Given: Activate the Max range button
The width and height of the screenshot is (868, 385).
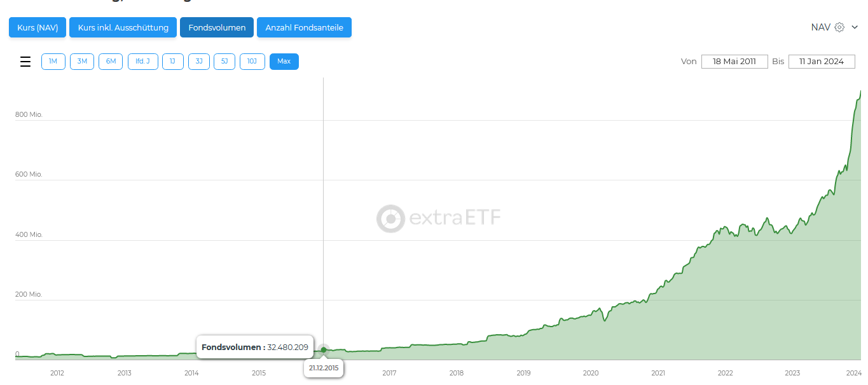Looking at the screenshot, I should [x=284, y=62].
